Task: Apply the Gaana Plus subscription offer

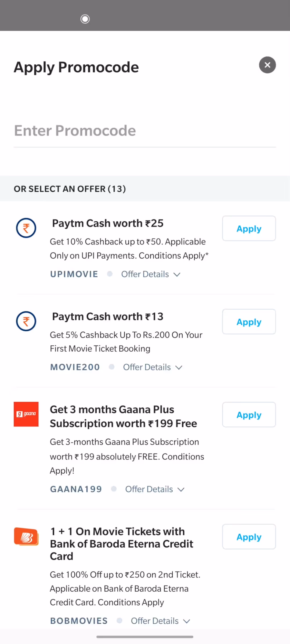Action: click(x=249, y=415)
